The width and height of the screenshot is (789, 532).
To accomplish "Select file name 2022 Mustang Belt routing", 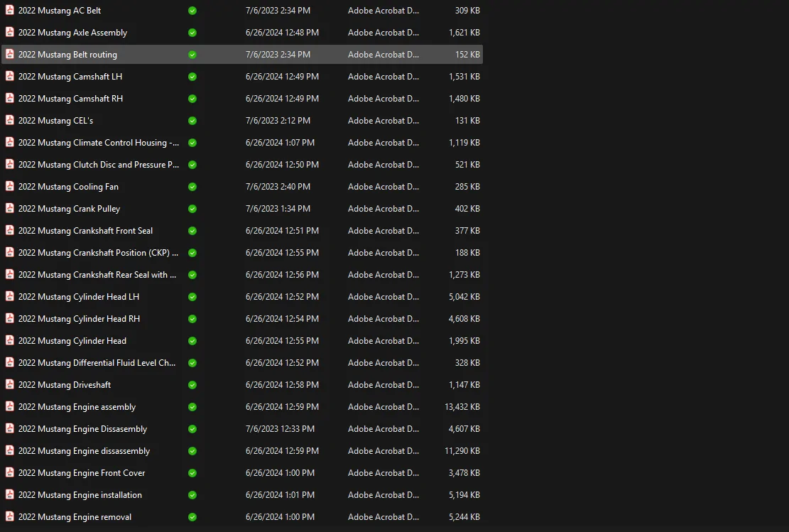I will (67, 55).
